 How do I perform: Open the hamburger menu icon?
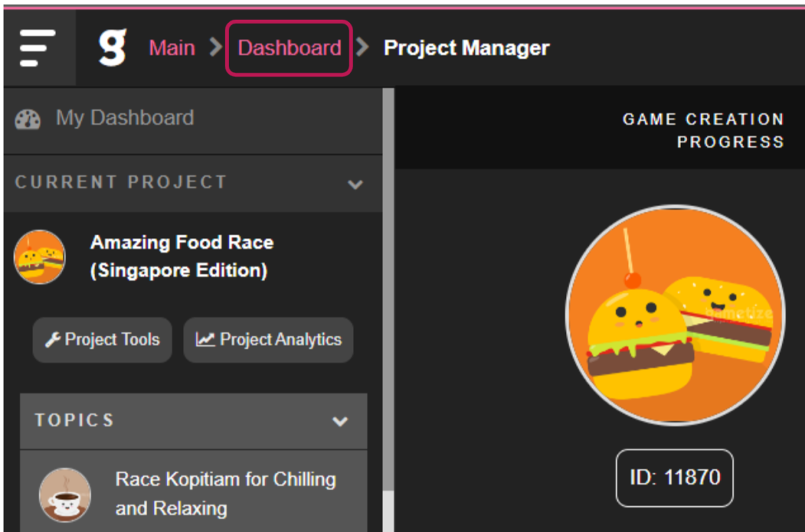tap(37, 48)
